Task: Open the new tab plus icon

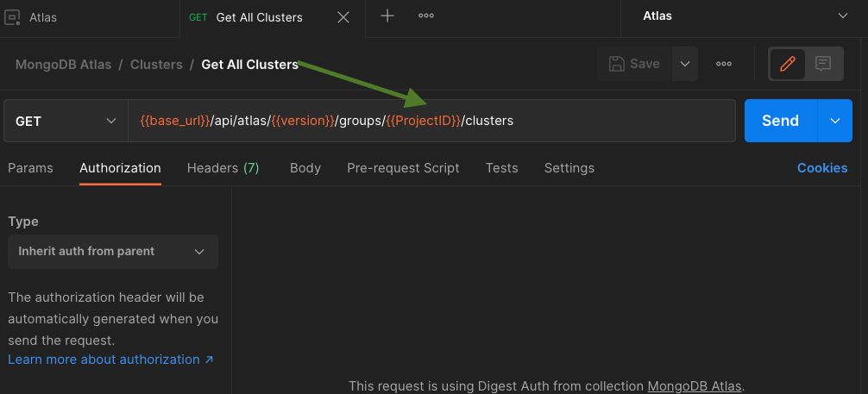Action: point(387,16)
